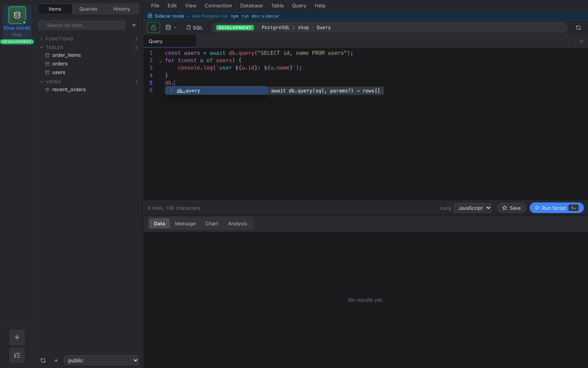Click the add new item plus icon

(x=134, y=25)
